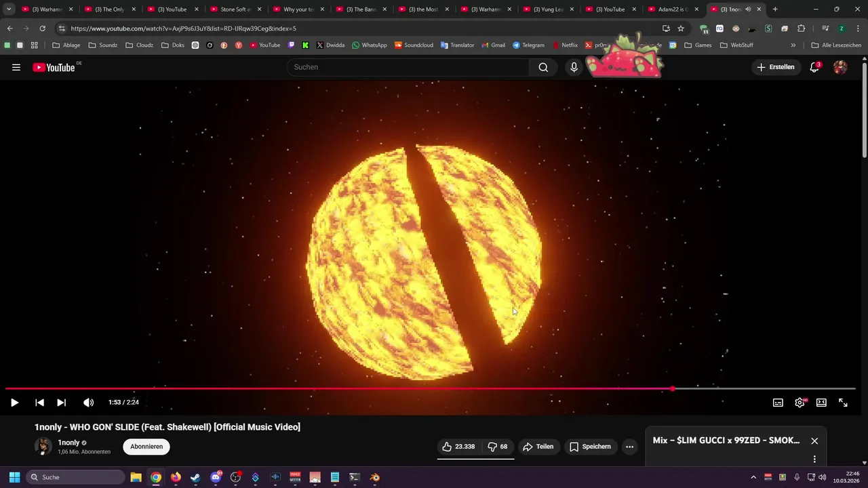Switch to theater mode
The image size is (868, 488).
click(x=821, y=403)
